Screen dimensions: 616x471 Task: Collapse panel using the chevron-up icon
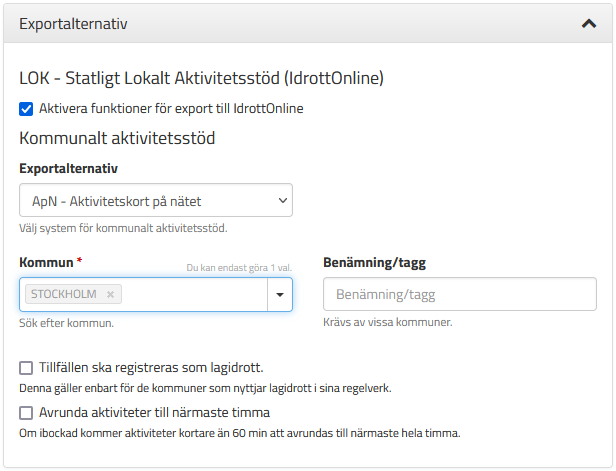tap(588, 24)
